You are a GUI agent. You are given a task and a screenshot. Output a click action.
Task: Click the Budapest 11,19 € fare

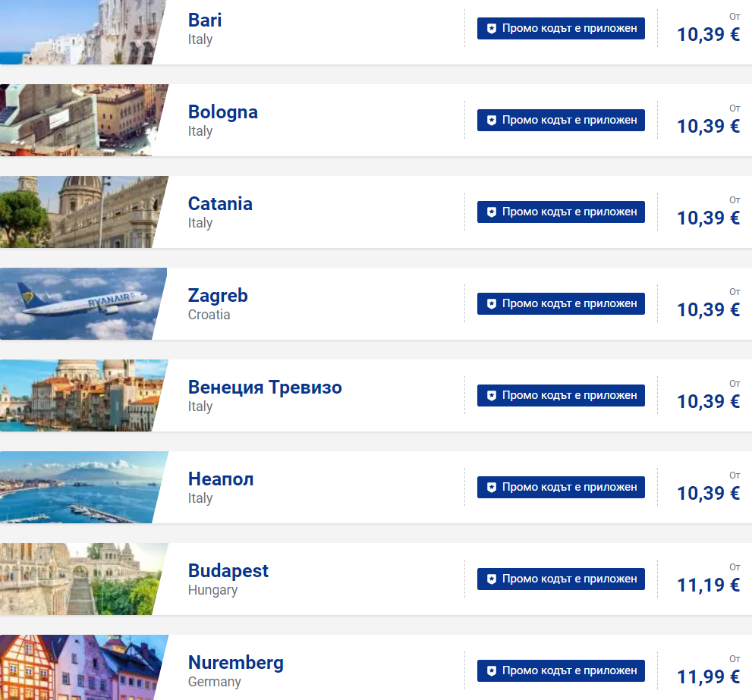point(708,585)
